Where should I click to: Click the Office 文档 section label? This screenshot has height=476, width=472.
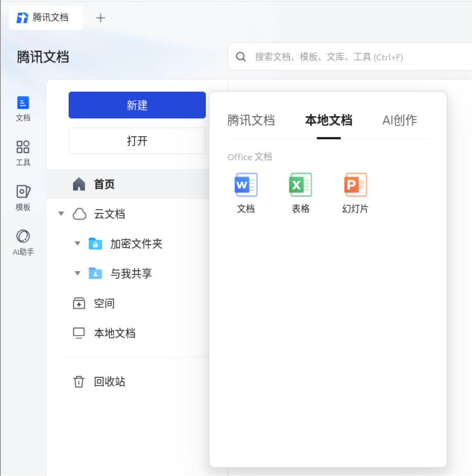[250, 157]
